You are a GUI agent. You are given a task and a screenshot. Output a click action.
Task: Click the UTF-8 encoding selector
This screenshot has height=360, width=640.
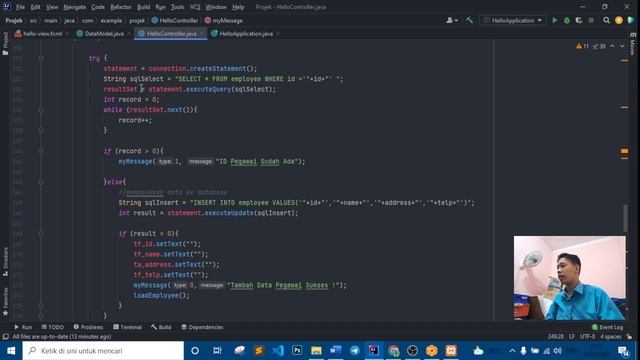click(x=587, y=337)
